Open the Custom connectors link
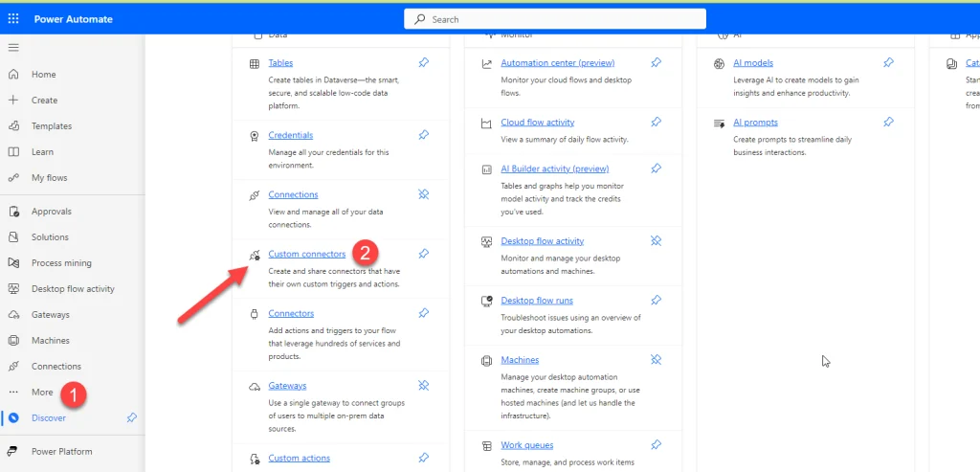This screenshot has width=980, height=472. click(307, 254)
